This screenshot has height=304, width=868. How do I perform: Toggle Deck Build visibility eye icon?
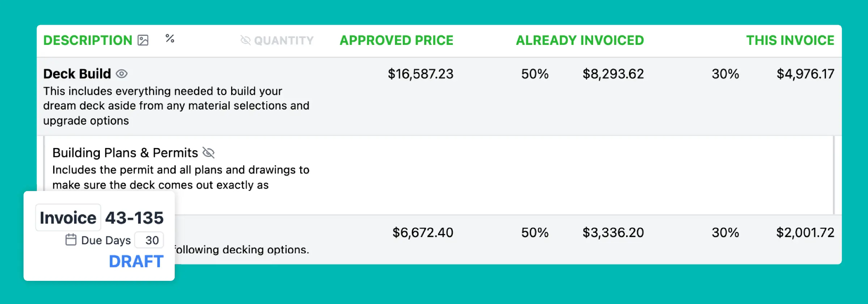122,74
